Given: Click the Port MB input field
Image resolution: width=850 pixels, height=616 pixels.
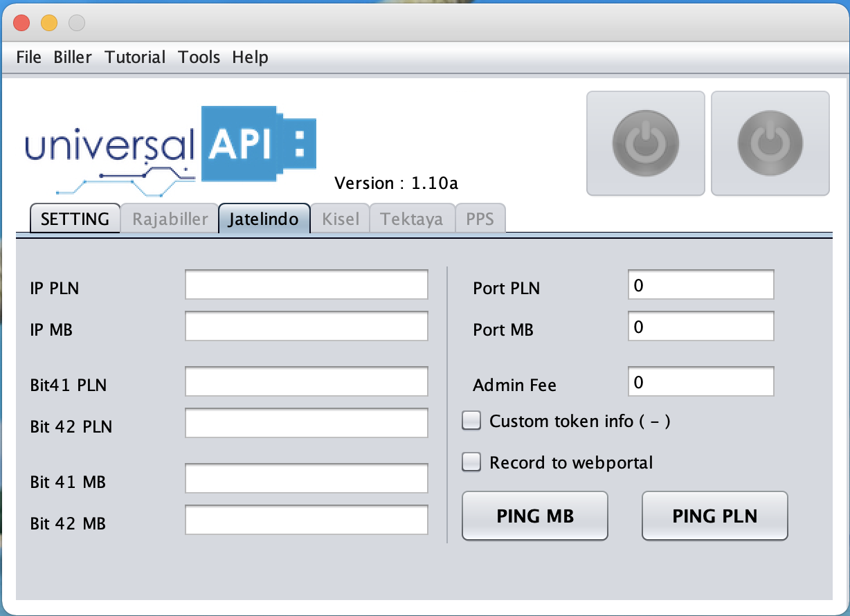Looking at the screenshot, I should click(701, 327).
